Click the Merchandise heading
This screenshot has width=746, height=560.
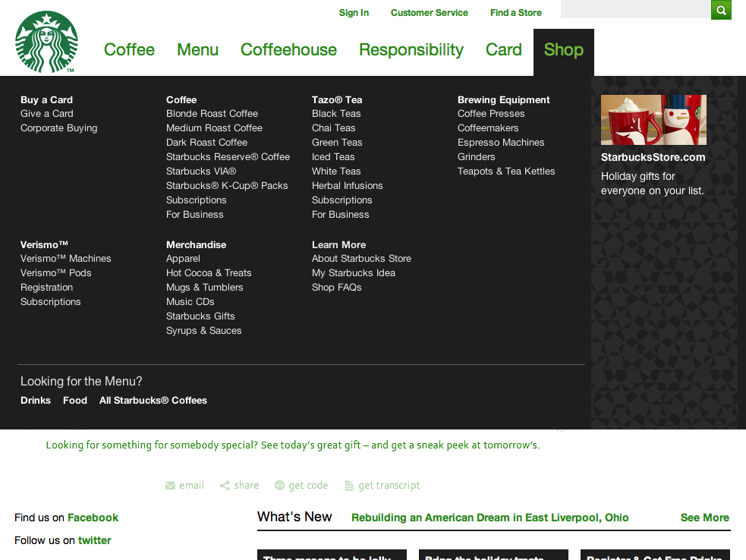coord(196,245)
